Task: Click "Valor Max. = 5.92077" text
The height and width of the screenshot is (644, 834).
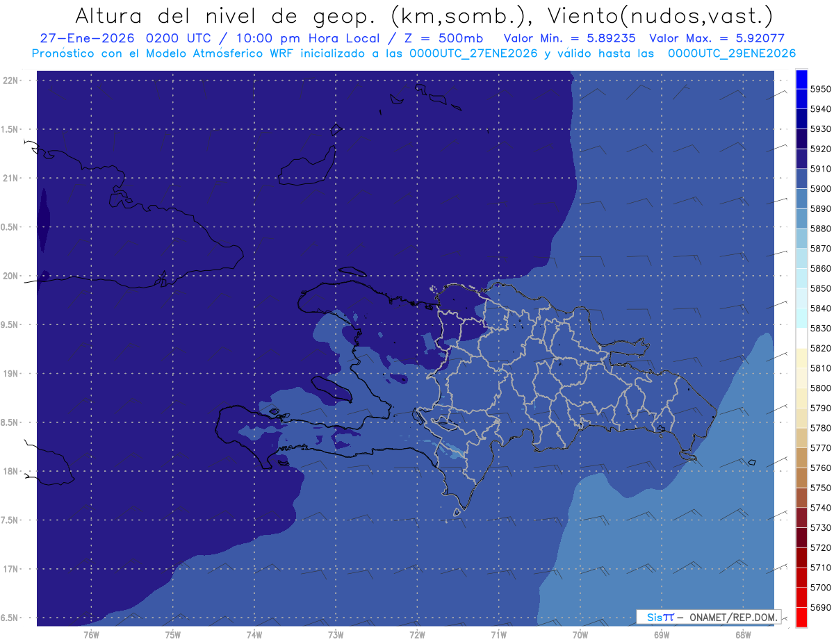Action: (717, 39)
